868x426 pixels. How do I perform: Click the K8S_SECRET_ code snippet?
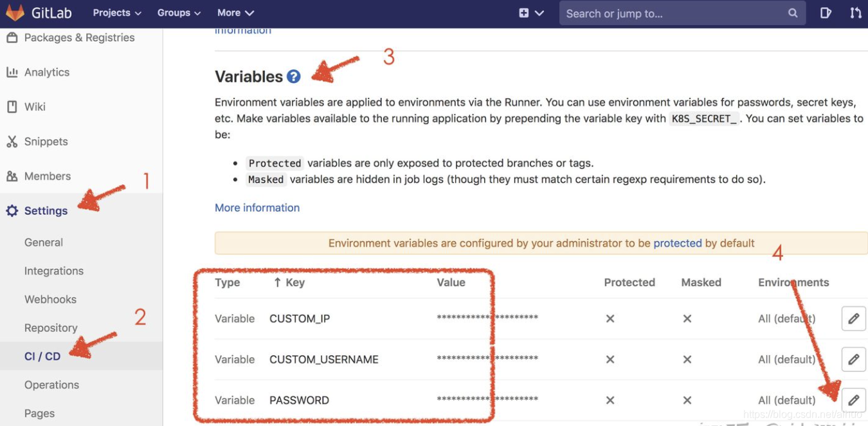point(704,118)
